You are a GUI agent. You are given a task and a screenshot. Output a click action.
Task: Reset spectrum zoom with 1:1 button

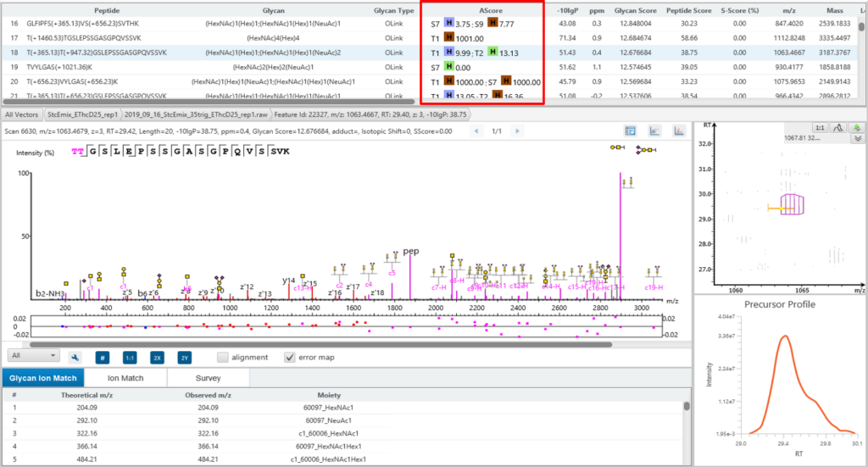pos(130,358)
